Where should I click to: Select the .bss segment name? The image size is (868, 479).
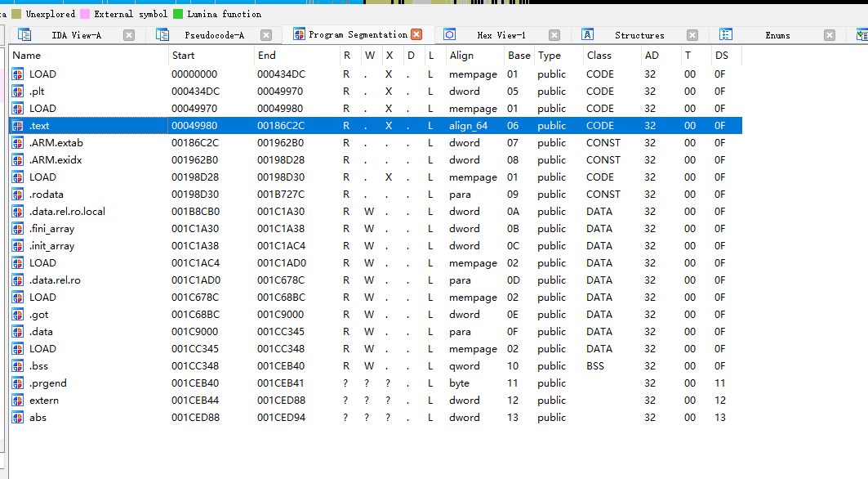(x=38, y=366)
